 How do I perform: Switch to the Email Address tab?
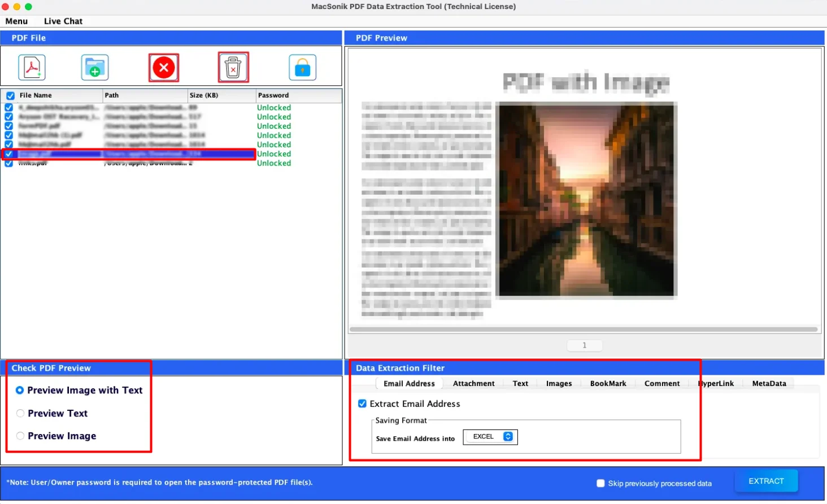click(x=409, y=383)
